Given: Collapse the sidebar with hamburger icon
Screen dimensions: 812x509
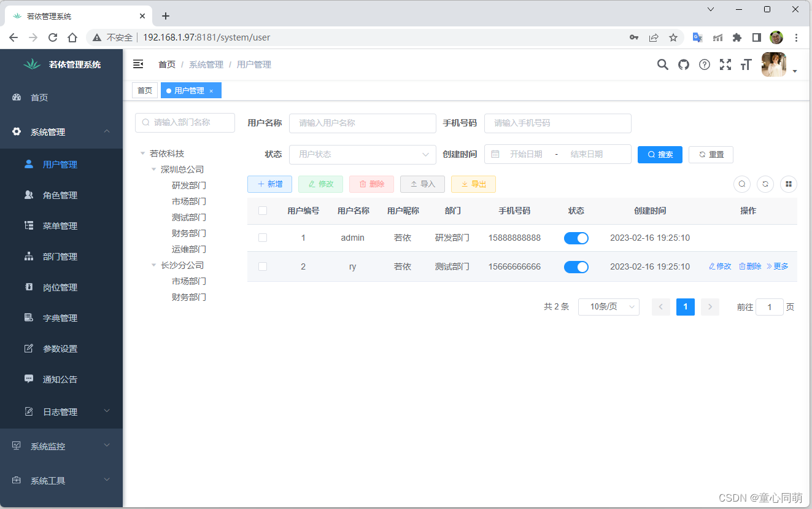Looking at the screenshot, I should 138,64.
